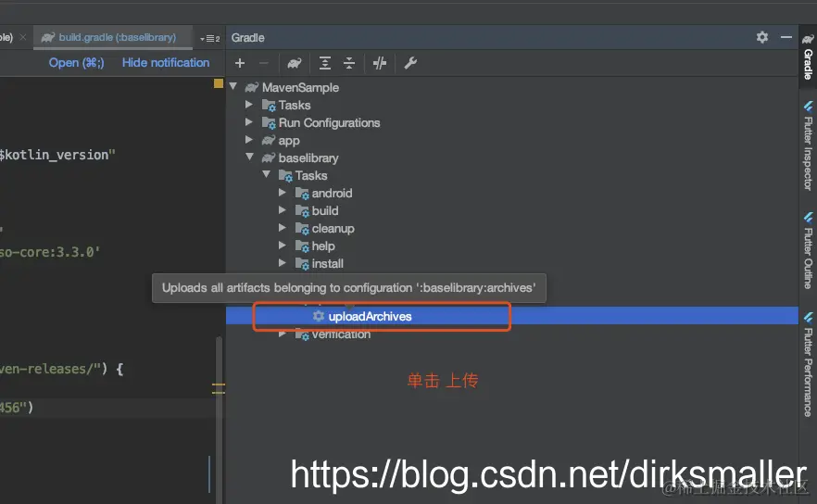Open Gradle build tool settings wrench
The height and width of the screenshot is (504, 817).
[410, 63]
